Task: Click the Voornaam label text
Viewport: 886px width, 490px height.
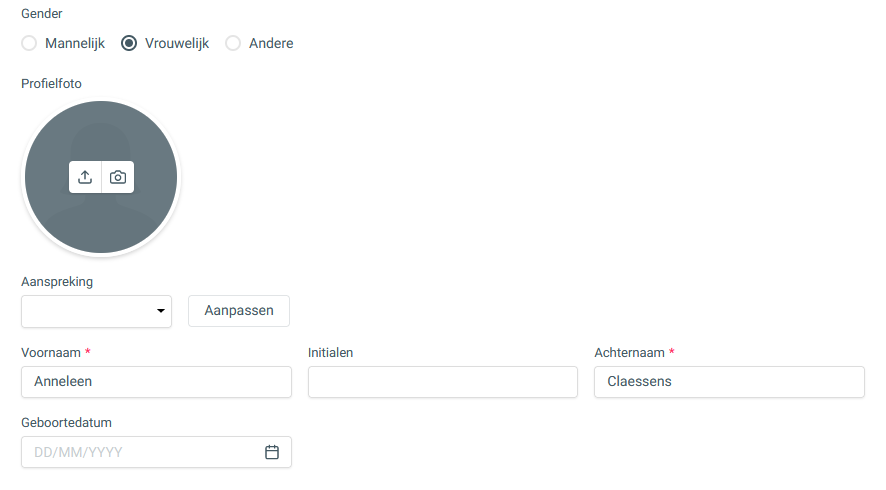Action: pyautogui.click(x=51, y=353)
